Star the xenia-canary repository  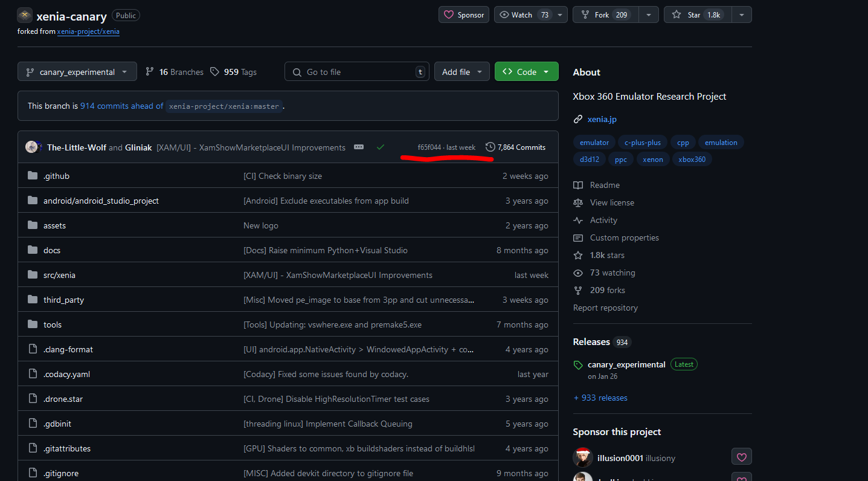(698, 15)
